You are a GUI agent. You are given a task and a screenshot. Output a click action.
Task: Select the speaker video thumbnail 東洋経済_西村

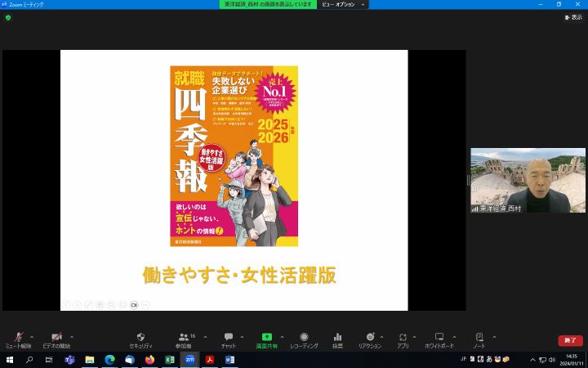point(528,180)
